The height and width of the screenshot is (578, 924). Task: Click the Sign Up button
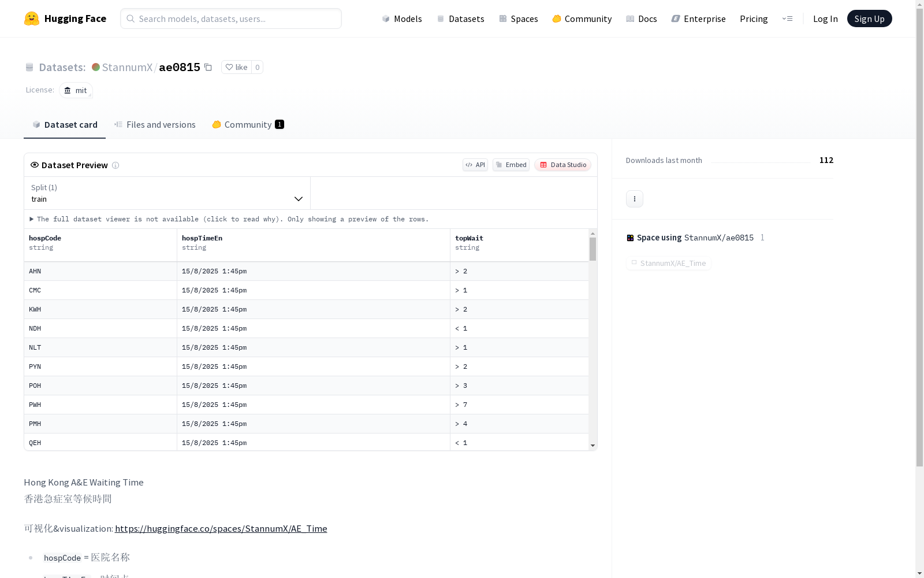tap(869, 18)
